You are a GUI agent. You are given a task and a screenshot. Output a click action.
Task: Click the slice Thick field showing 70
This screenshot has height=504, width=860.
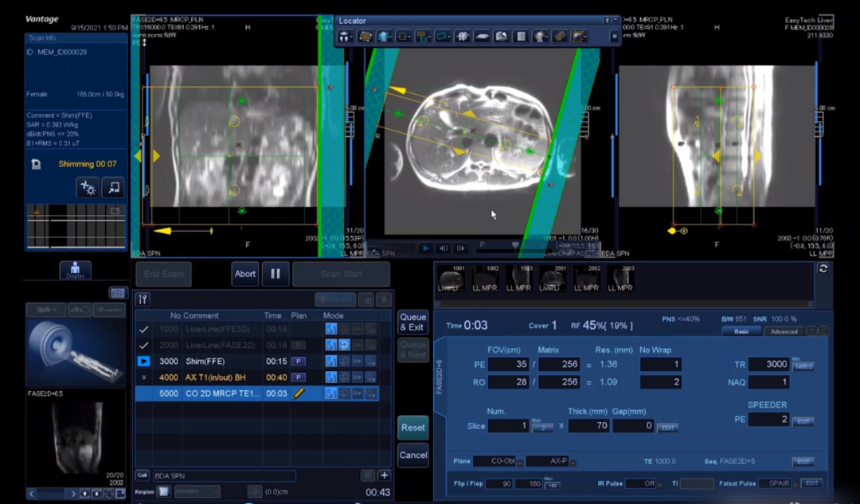coord(588,426)
